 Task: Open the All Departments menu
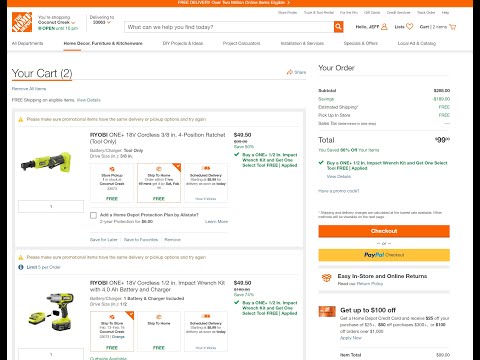coord(28,43)
